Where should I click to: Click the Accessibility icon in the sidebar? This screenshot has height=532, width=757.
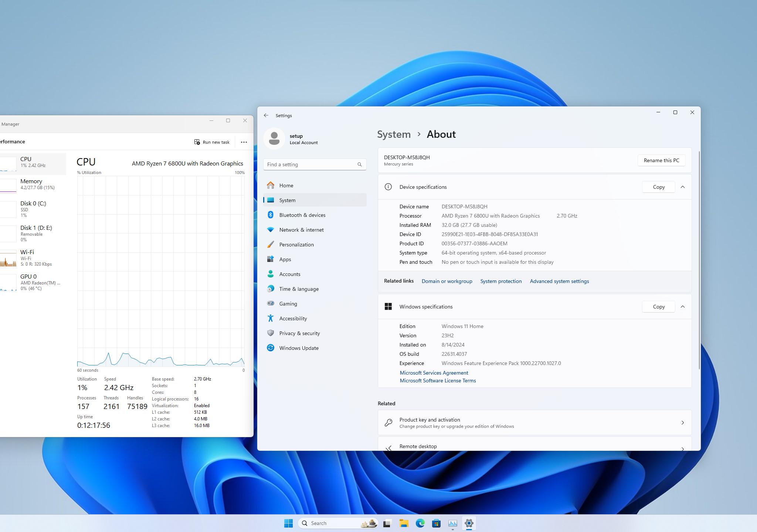coord(271,318)
